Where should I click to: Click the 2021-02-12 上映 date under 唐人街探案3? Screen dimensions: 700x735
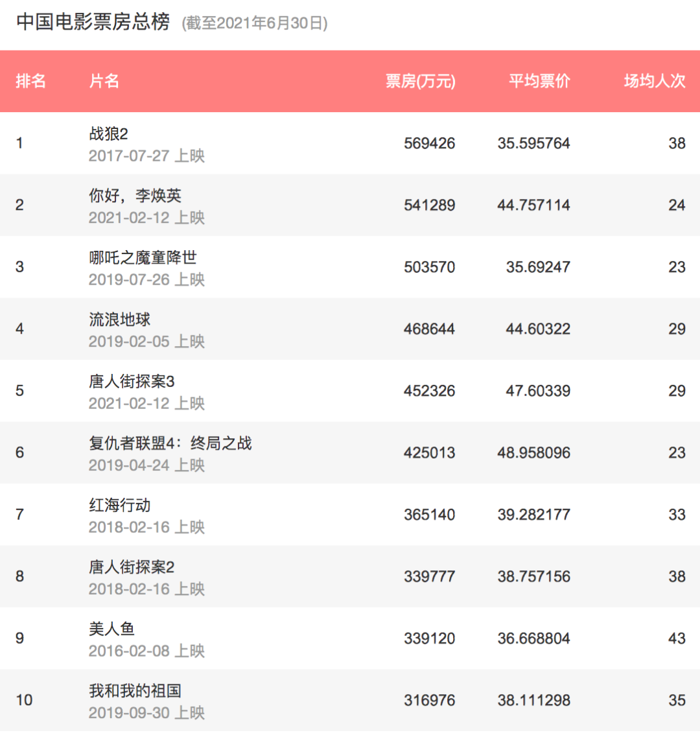pos(146,403)
